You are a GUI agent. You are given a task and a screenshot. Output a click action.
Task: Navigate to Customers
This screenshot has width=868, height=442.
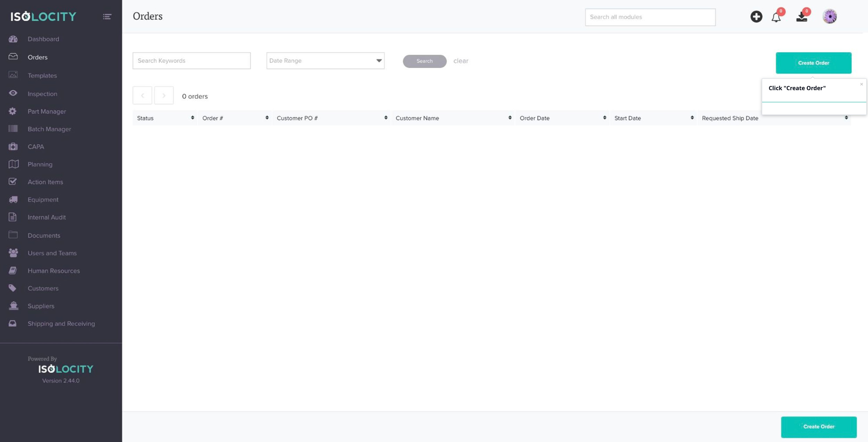(43, 289)
